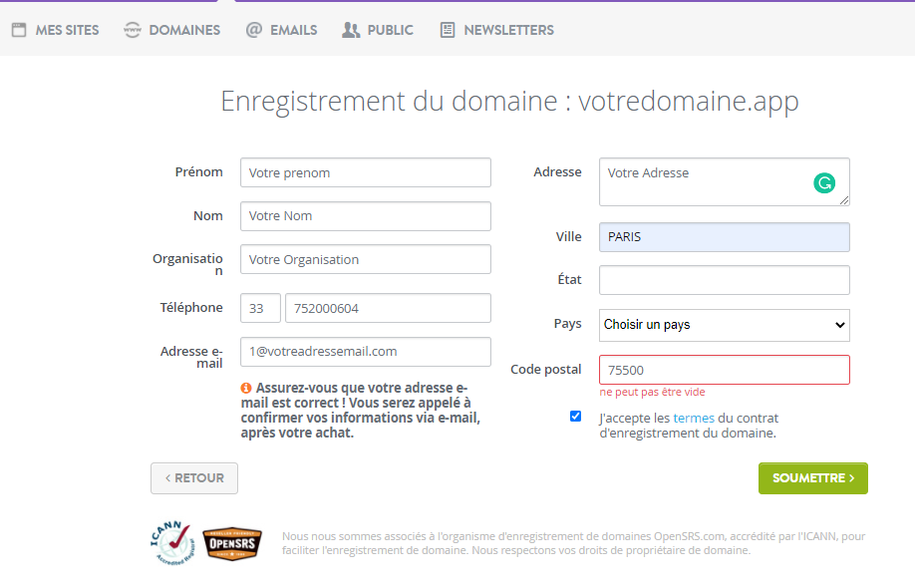Click the orange warning info icon
Screen dimensions: 915x588
[x=246, y=388]
